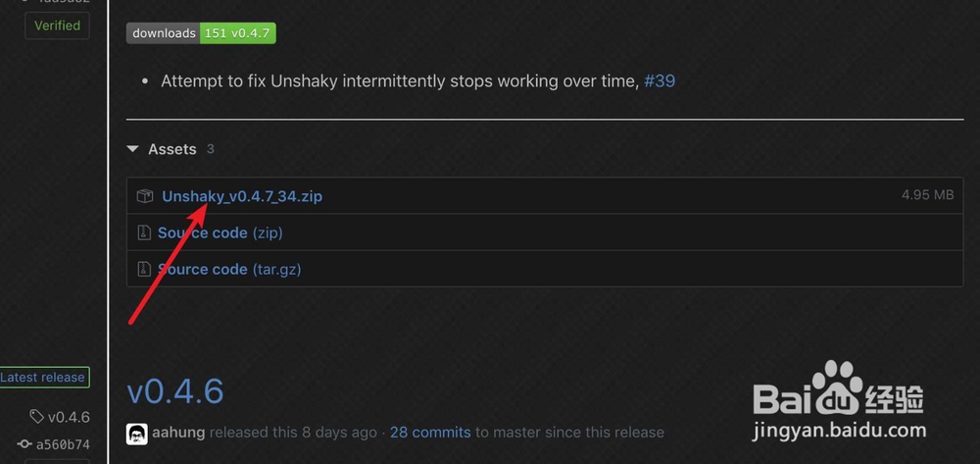The height and width of the screenshot is (464, 980).
Task: Download Unshaky_v0.4.7_34.zip
Action: point(242,196)
